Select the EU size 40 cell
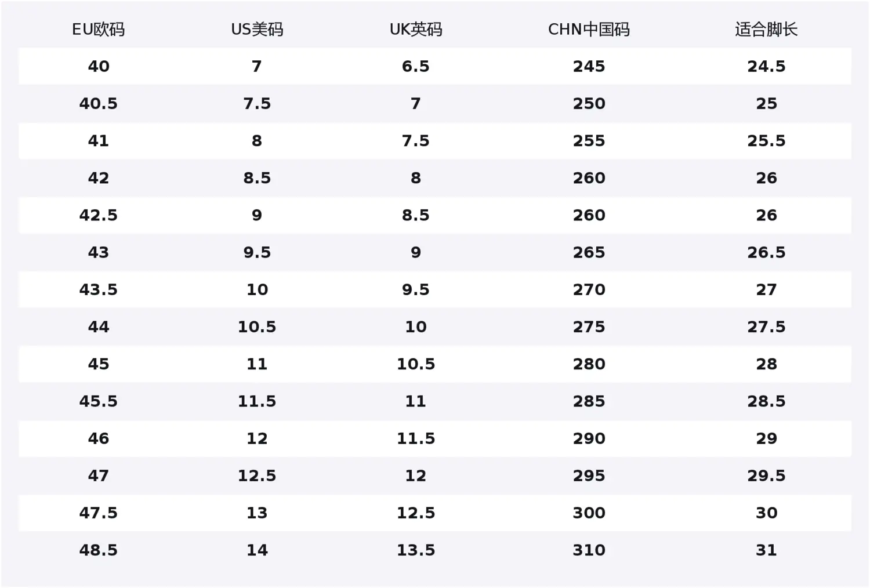The width and height of the screenshot is (870, 588). (99, 67)
